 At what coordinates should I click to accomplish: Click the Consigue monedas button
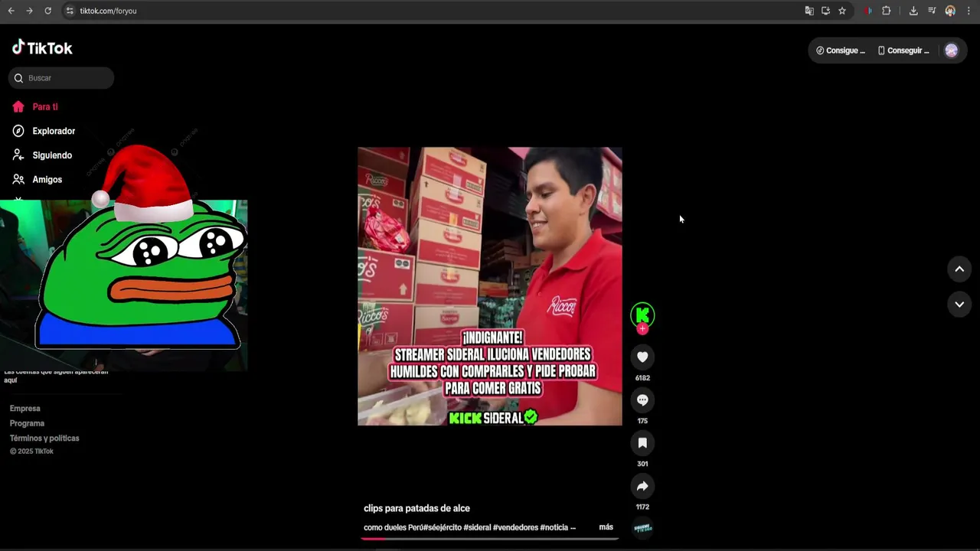[841, 51]
